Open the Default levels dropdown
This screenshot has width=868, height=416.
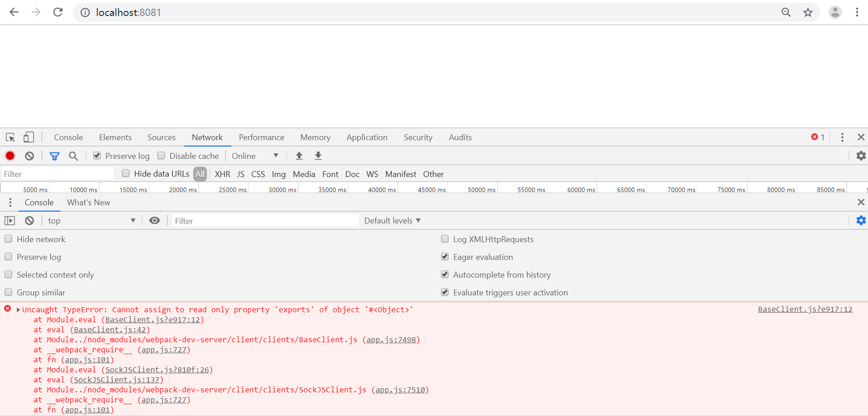[x=392, y=220]
